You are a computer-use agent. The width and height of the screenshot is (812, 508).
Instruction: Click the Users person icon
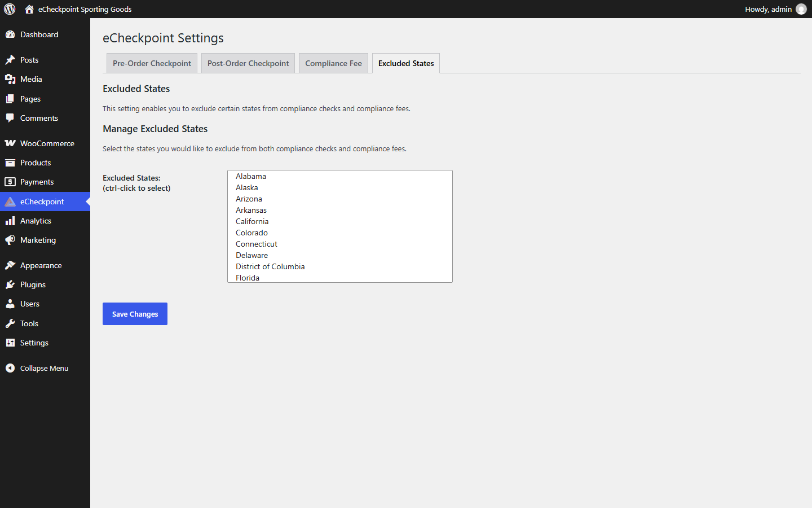point(10,304)
